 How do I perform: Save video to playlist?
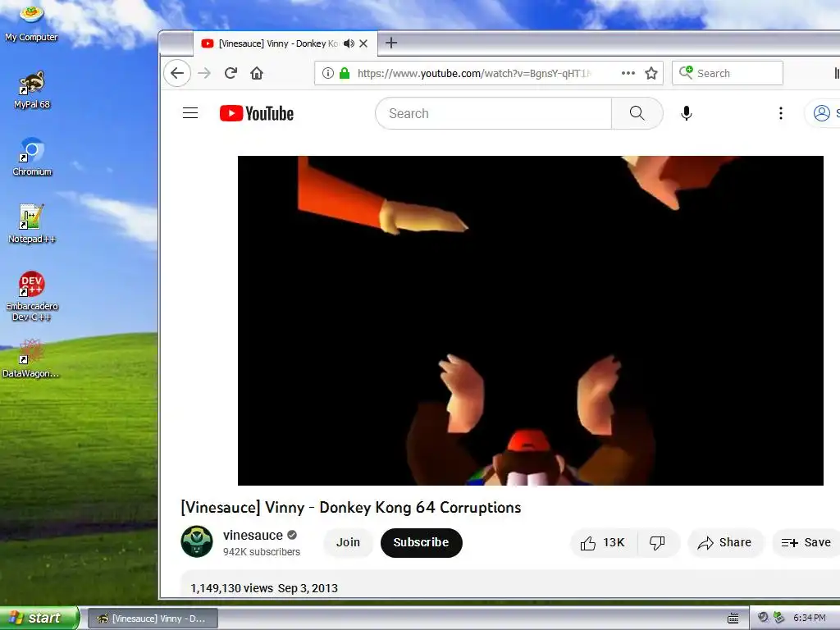pyautogui.click(x=806, y=543)
